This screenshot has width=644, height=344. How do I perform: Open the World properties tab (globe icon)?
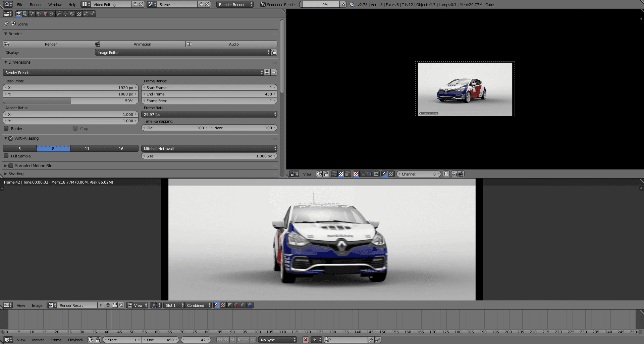coord(39,14)
